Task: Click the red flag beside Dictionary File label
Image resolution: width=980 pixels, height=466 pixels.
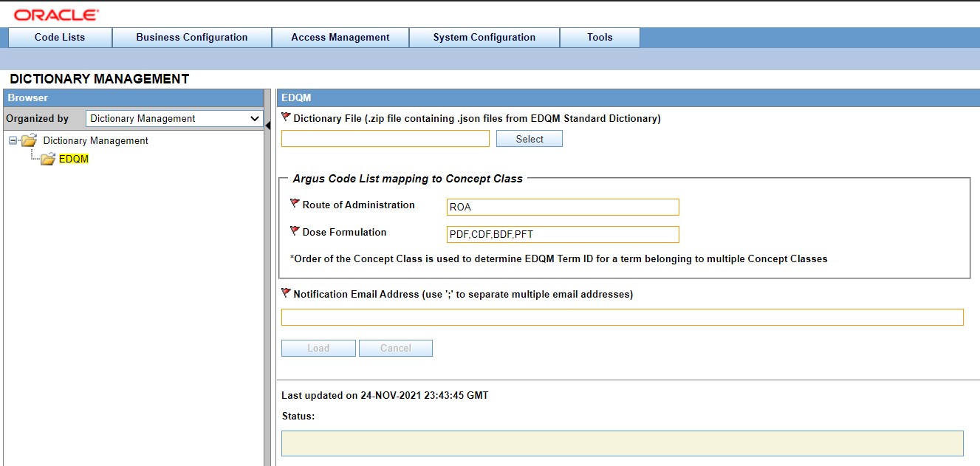Action: click(287, 117)
